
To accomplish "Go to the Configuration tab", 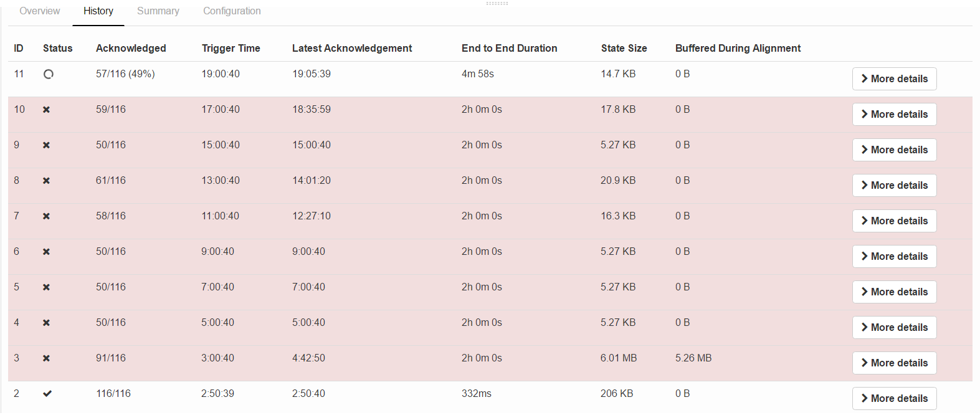I will 232,11.
